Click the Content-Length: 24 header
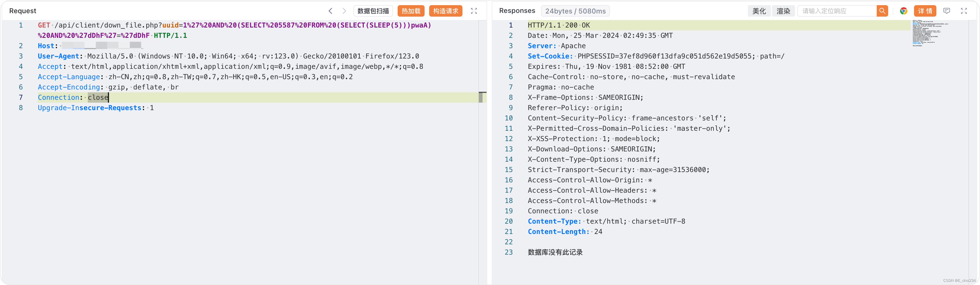The image size is (980, 285). point(565,231)
